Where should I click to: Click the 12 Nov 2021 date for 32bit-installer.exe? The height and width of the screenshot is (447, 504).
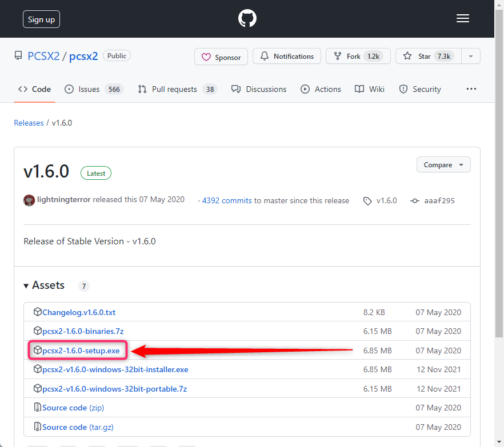click(439, 369)
